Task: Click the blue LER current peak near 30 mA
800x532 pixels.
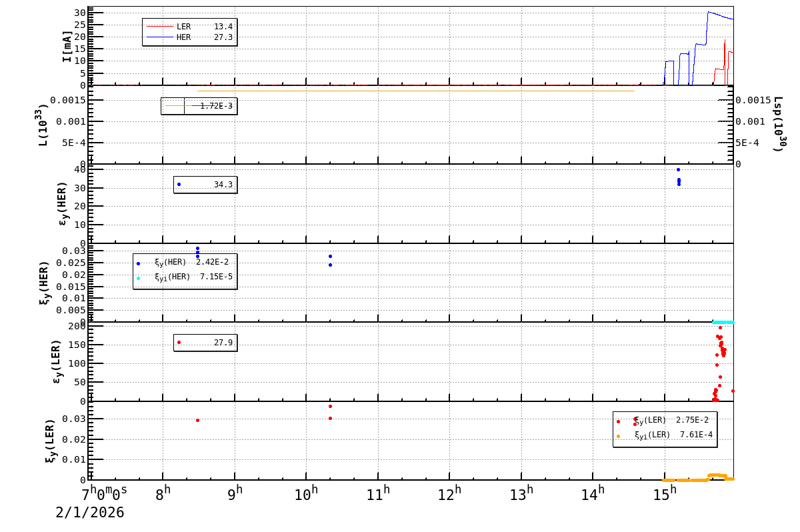Action: click(709, 12)
